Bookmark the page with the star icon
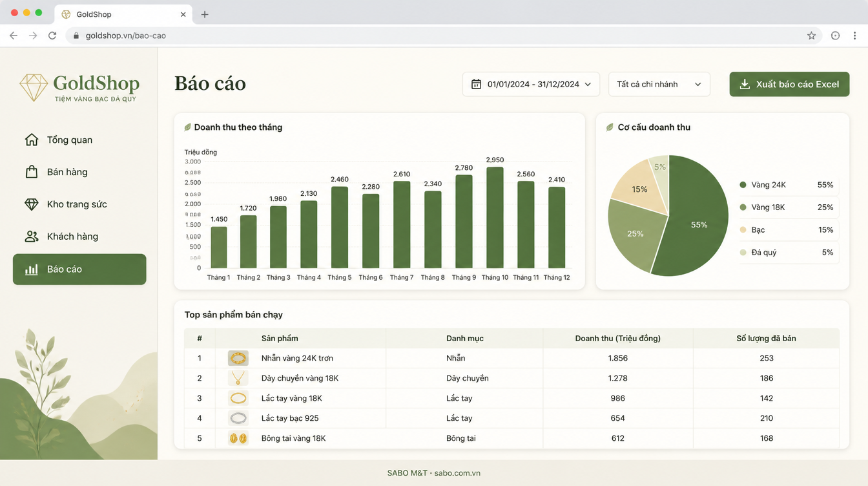The height and width of the screenshot is (486, 868). (812, 36)
